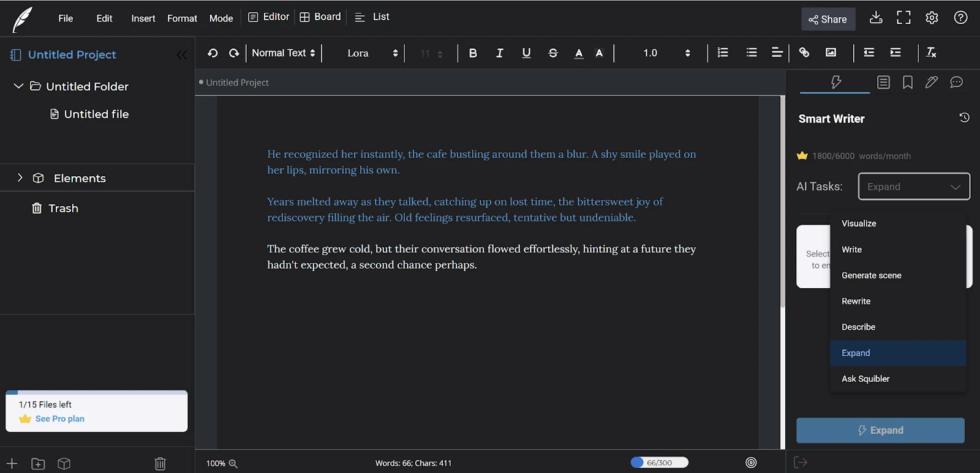Image resolution: width=980 pixels, height=473 pixels.
Task: Open the comments panel icon
Action: [956, 83]
